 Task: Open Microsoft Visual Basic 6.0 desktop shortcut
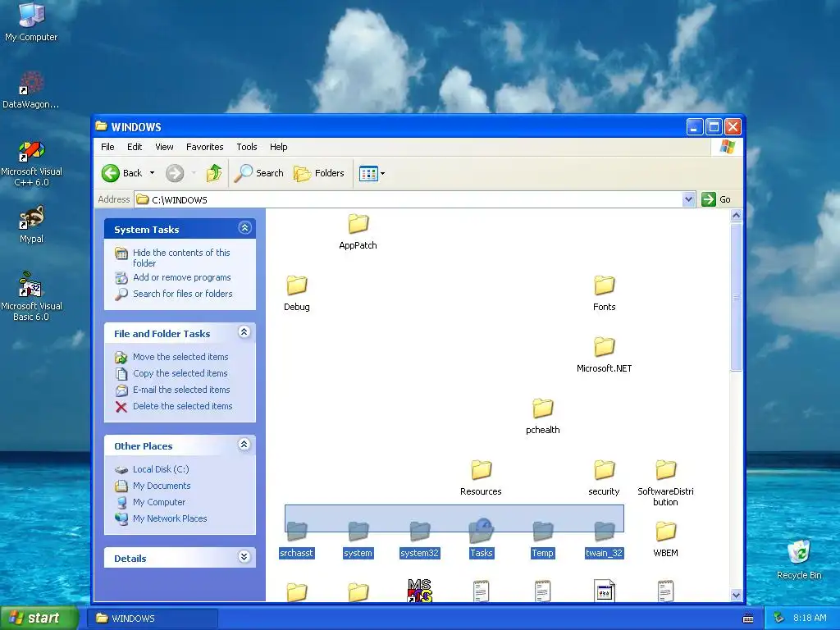click(x=31, y=296)
